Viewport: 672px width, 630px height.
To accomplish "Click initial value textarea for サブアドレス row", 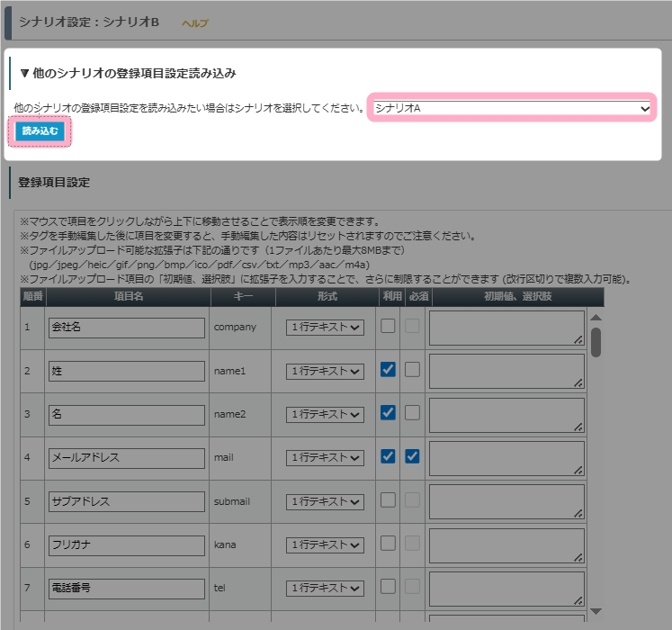I will (506, 502).
